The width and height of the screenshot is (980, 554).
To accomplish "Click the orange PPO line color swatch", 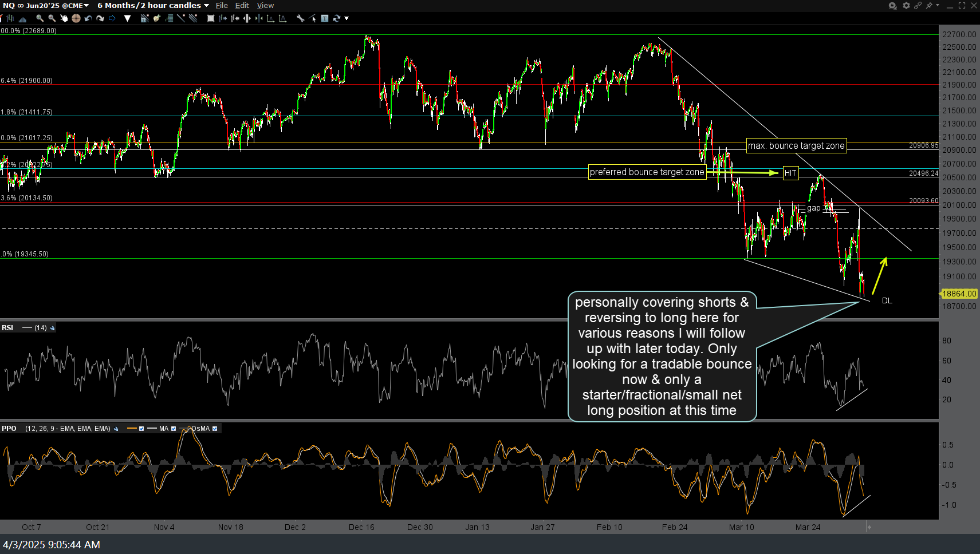I will [x=132, y=428].
